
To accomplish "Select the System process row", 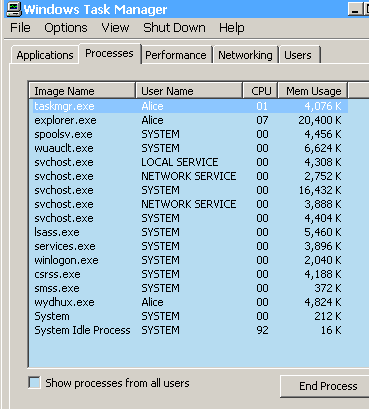I will point(189,316).
